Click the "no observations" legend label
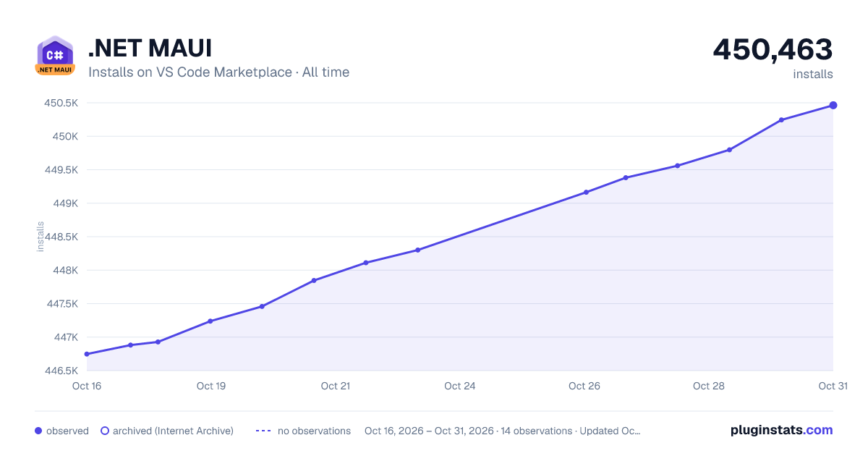Screen dimensions: 868x456 314,431
